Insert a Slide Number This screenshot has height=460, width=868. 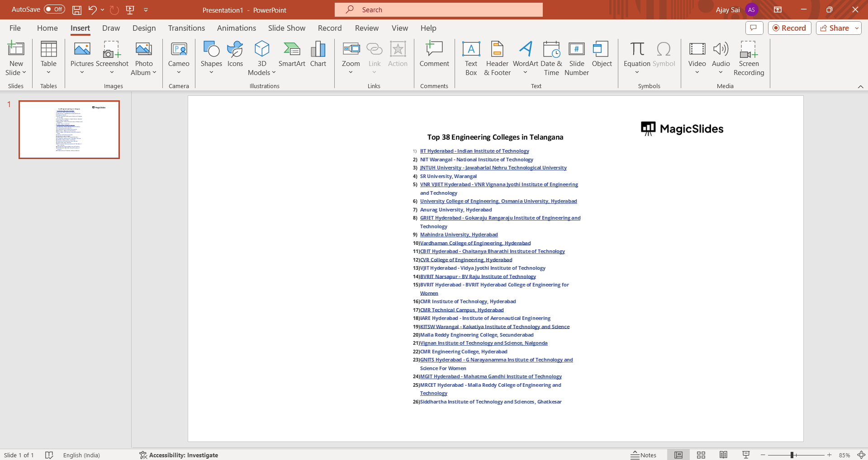[576, 59]
